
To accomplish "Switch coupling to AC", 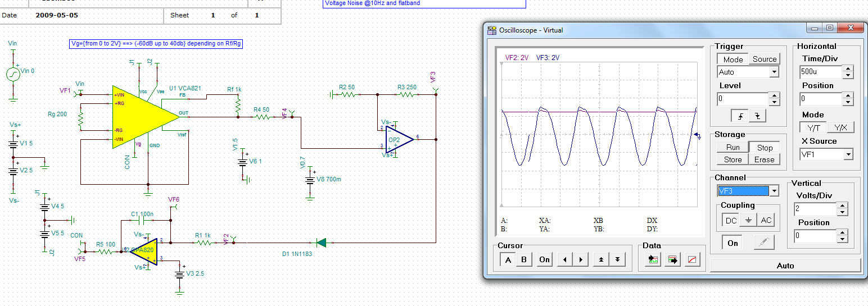I will coord(766,221).
